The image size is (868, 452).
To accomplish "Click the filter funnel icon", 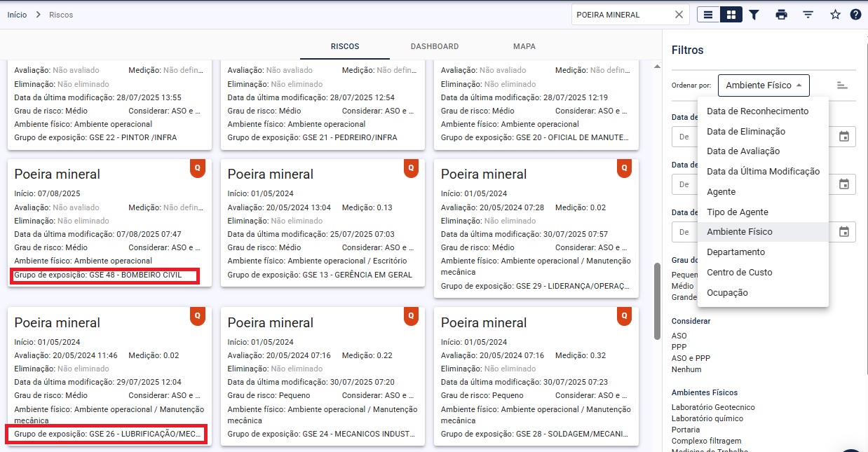I will [x=754, y=15].
